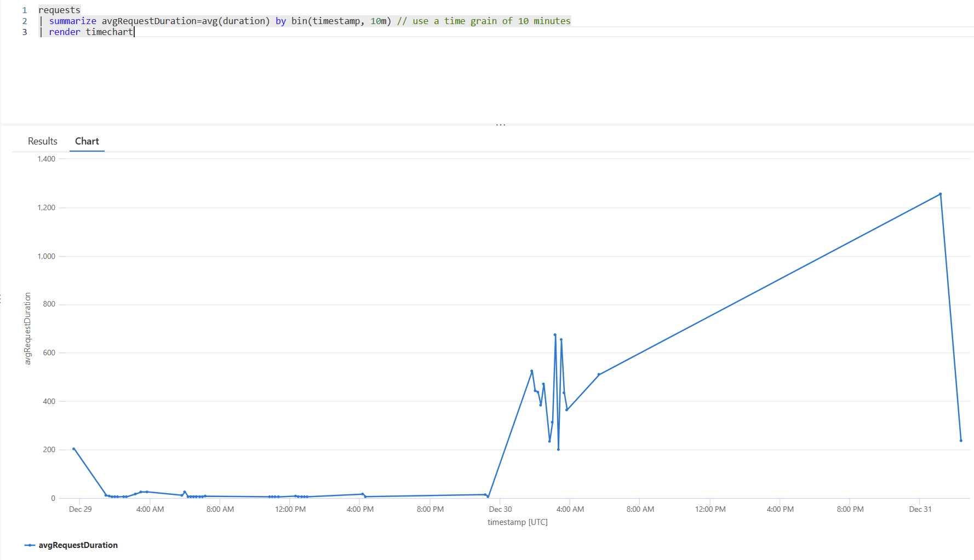974x560 pixels.
Task: Place cursor in query line 1 'requests'
Action: (59, 10)
